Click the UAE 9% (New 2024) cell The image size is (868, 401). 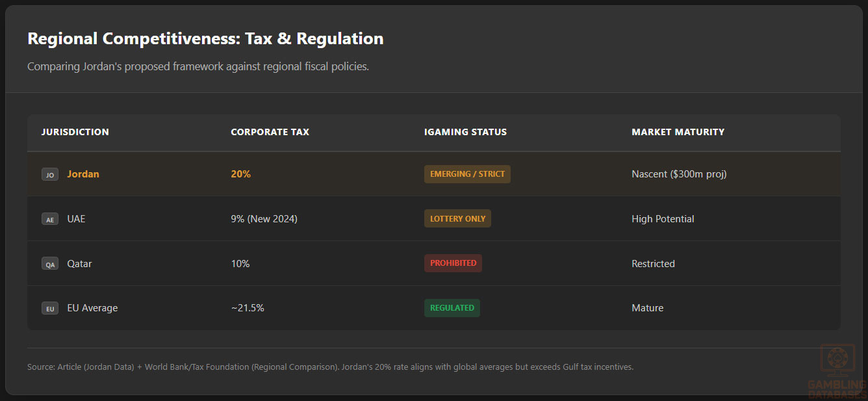coord(264,219)
